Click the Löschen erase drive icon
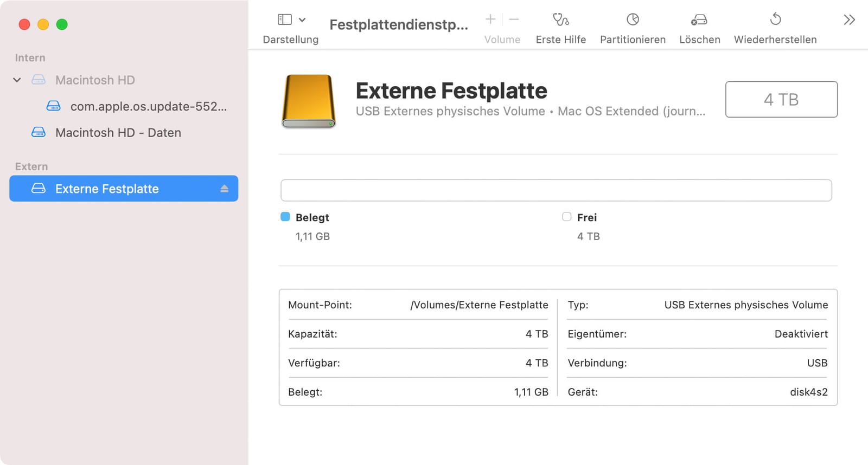Screen dimensions: 868x465 click(699, 20)
